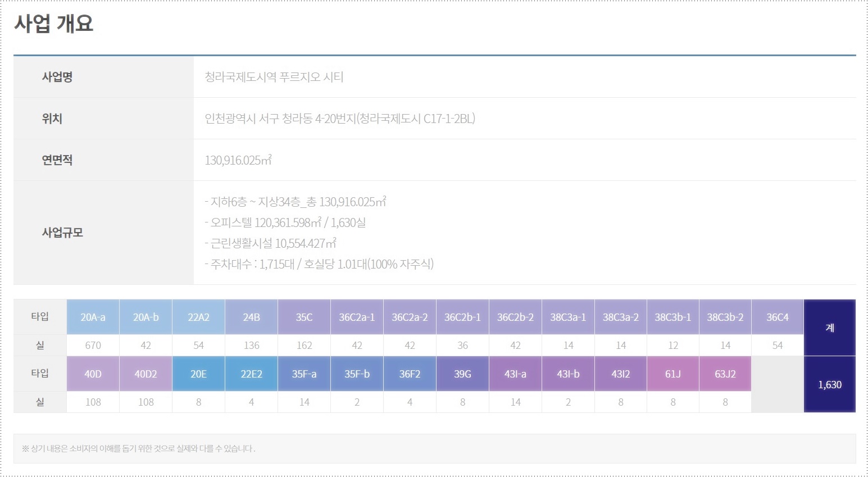This screenshot has height=477, width=868.
Task: Select the 63J2 type cell
Action: (x=725, y=374)
